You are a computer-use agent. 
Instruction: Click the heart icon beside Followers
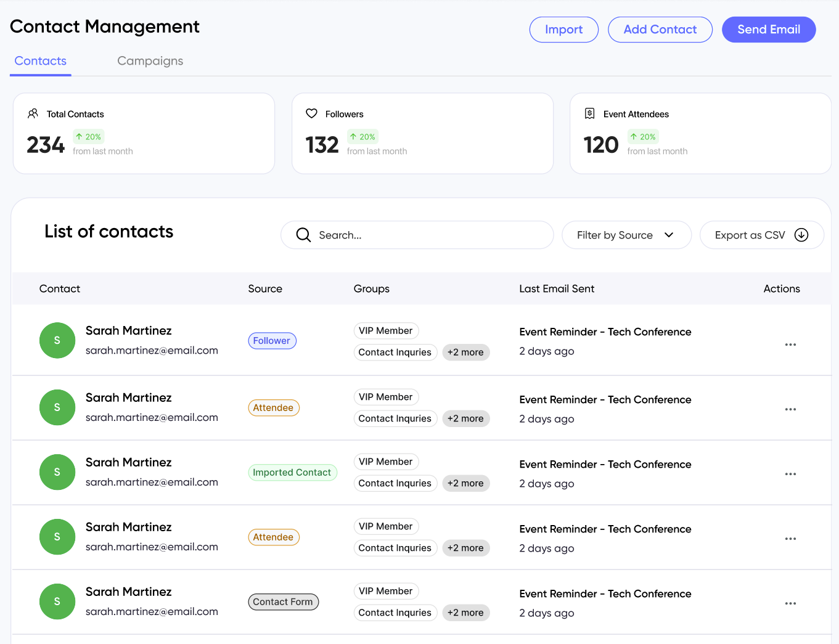click(311, 113)
